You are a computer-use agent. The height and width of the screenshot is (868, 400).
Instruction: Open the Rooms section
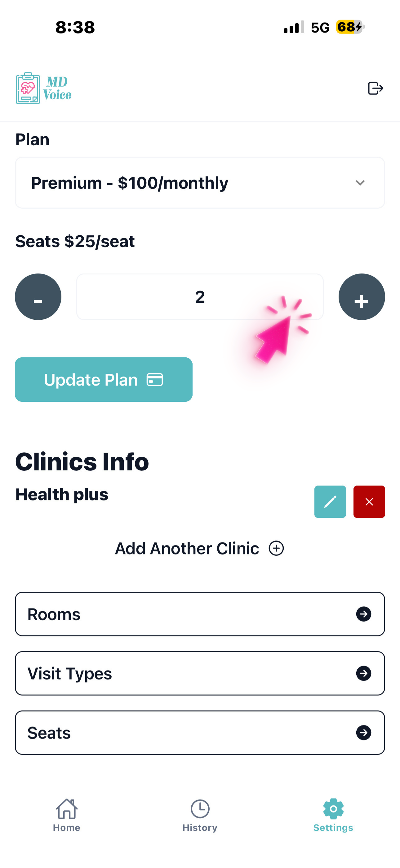tap(199, 614)
